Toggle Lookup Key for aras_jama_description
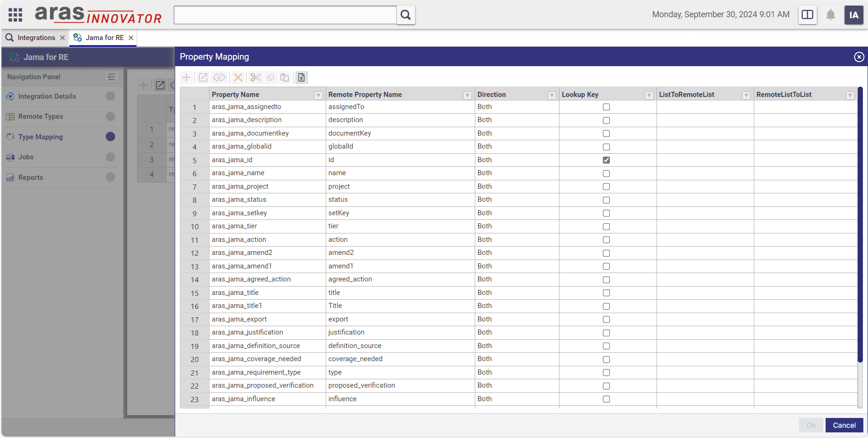This screenshot has height=438, width=868. 606,120
